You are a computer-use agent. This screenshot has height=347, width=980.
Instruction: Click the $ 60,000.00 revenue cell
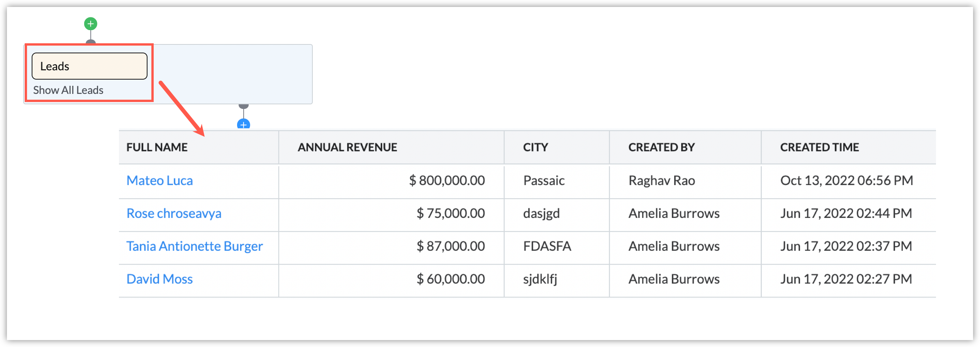(x=450, y=279)
